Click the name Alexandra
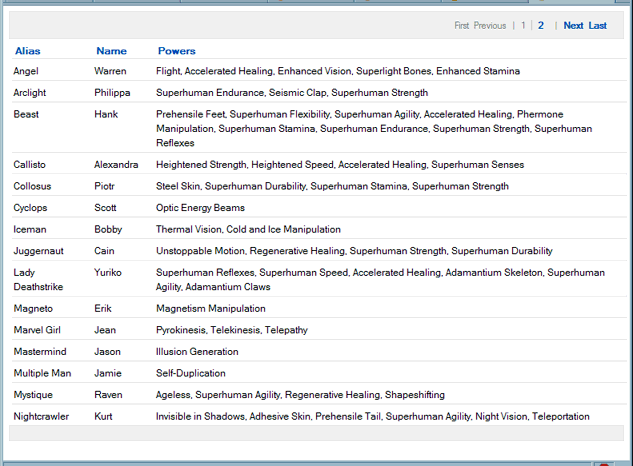This screenshot has width=633, height=466. point(116,165)
